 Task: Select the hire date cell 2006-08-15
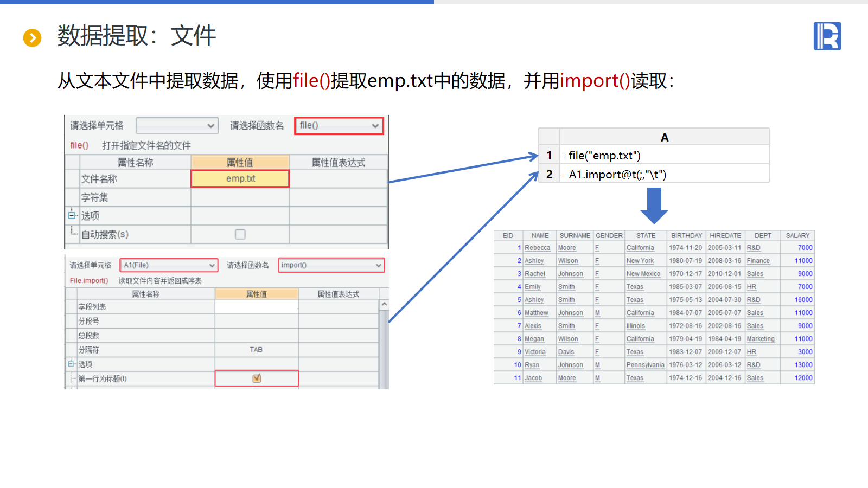[x=725, y=287]
